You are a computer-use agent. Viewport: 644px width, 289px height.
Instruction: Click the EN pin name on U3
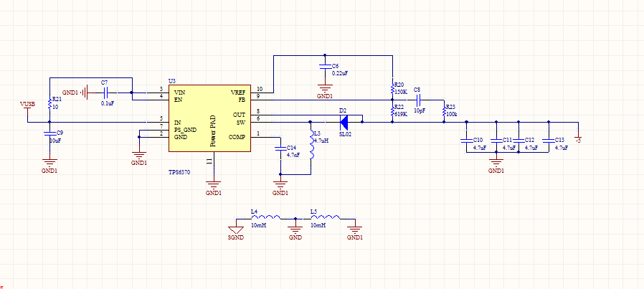tap(178, 99)
